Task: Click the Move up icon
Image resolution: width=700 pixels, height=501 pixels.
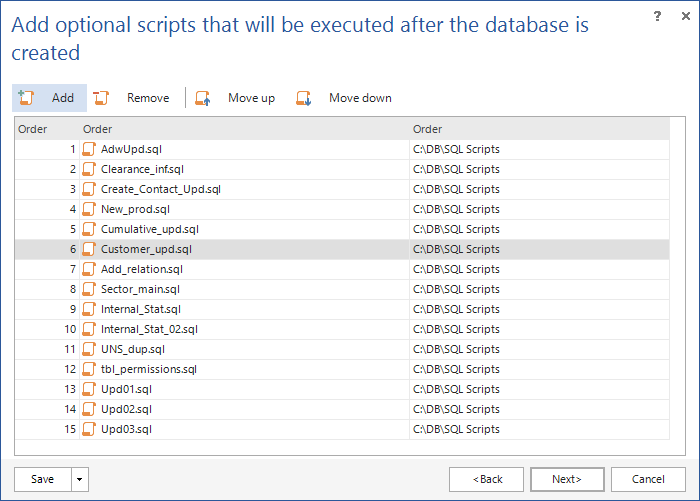Action: click(203, 98)
